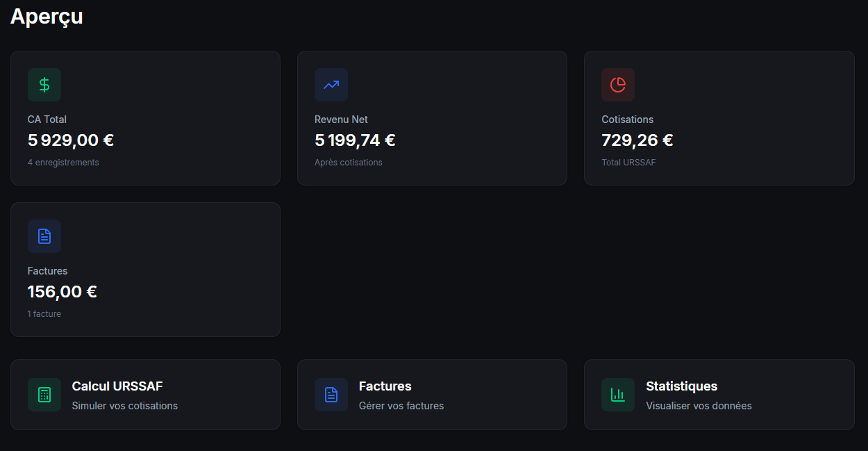Select the CA Total amount 5 929,00 €
Image resolution: width=868 pixels, height=451 pixels.
tap(69, 140)
